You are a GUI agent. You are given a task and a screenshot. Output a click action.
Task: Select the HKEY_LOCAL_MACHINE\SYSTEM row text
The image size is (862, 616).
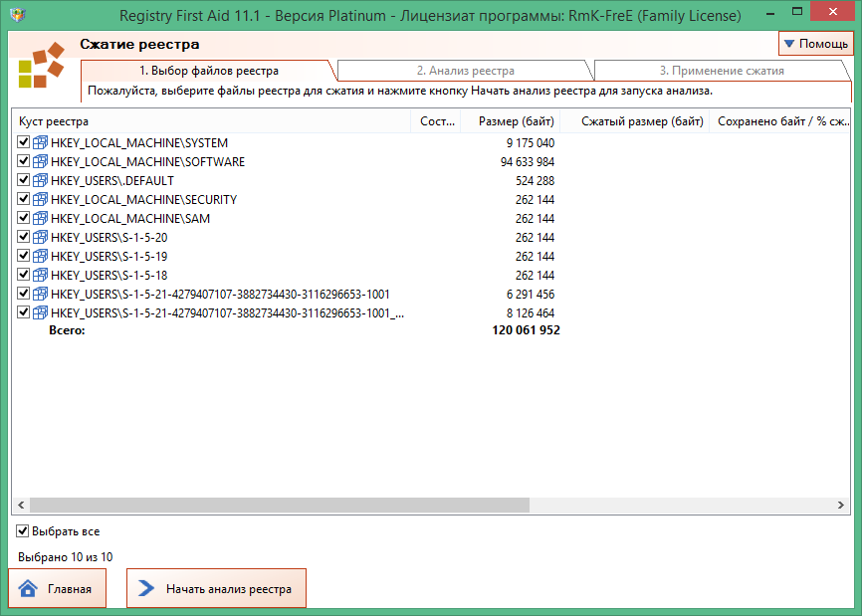click(x=139, y=143)
